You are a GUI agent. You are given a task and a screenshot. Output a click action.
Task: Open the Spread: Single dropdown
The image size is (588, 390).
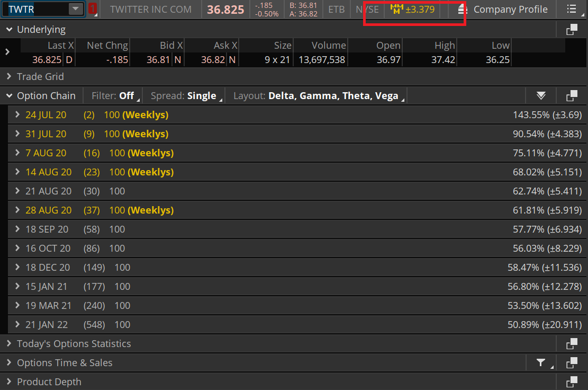point(186,96)
